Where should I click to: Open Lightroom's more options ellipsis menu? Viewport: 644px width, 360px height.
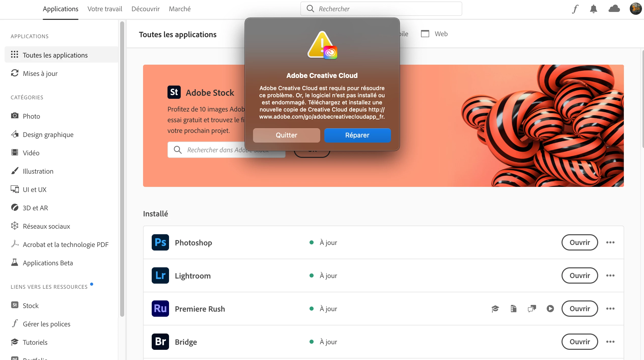point(610,275)
